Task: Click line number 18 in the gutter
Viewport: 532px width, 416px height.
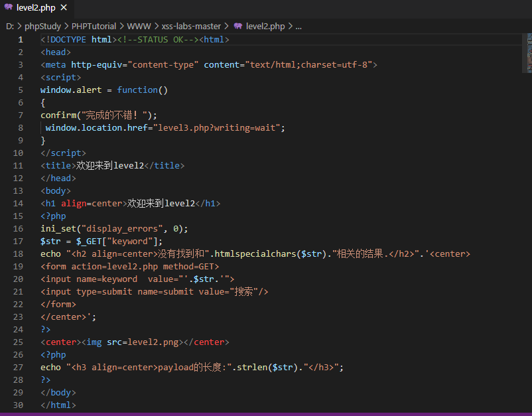Action: tap(18, 254)
